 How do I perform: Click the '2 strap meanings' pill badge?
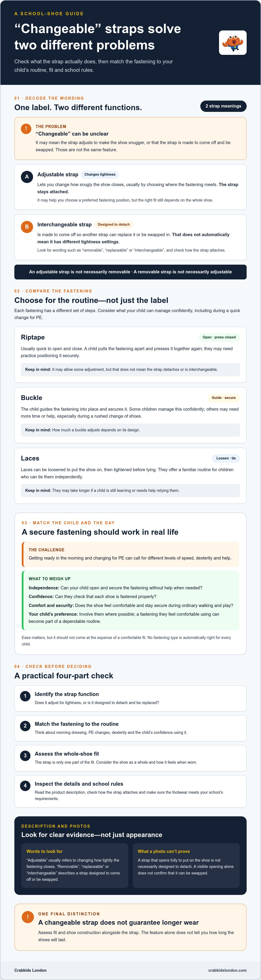pos(223,106)
